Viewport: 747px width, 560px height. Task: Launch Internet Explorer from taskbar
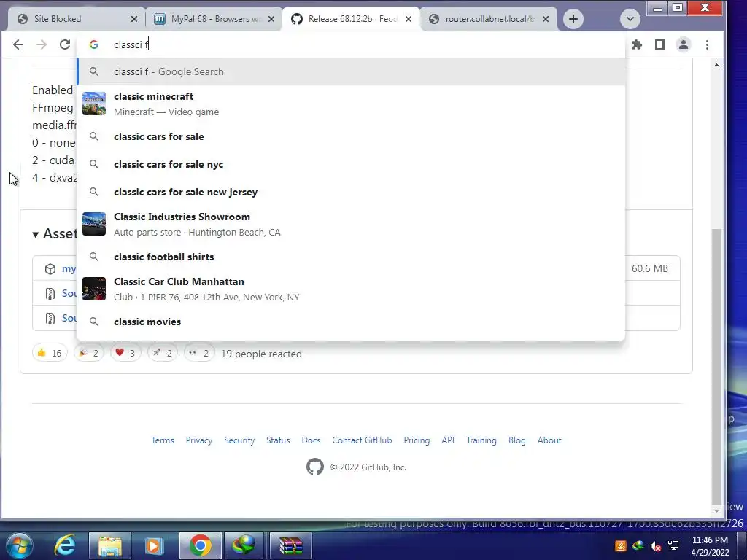65,545
